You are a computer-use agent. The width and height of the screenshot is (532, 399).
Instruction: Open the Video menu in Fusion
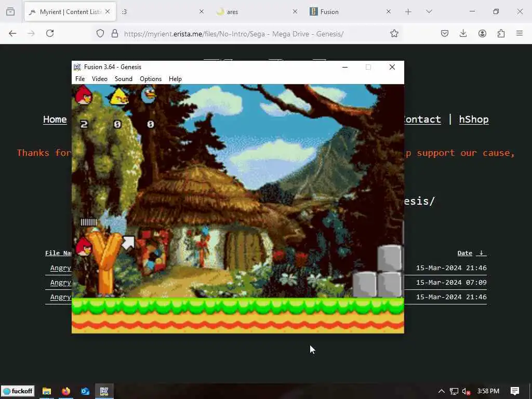point(99,79)
